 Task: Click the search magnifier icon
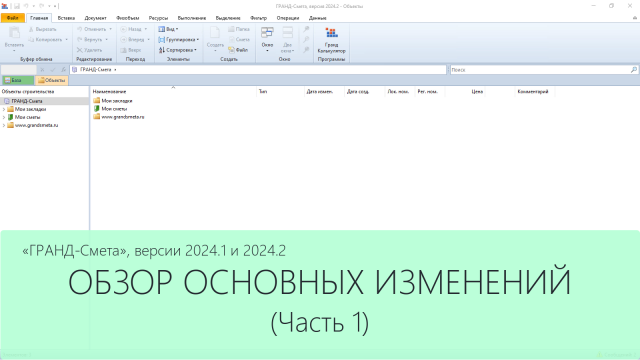tap(633, 70)
